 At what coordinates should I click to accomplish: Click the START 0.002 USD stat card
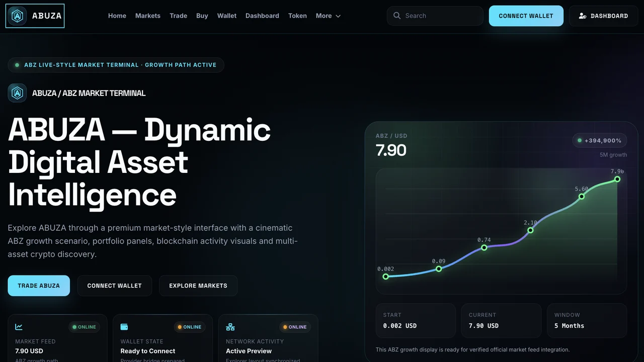click(x=416, y=321)
